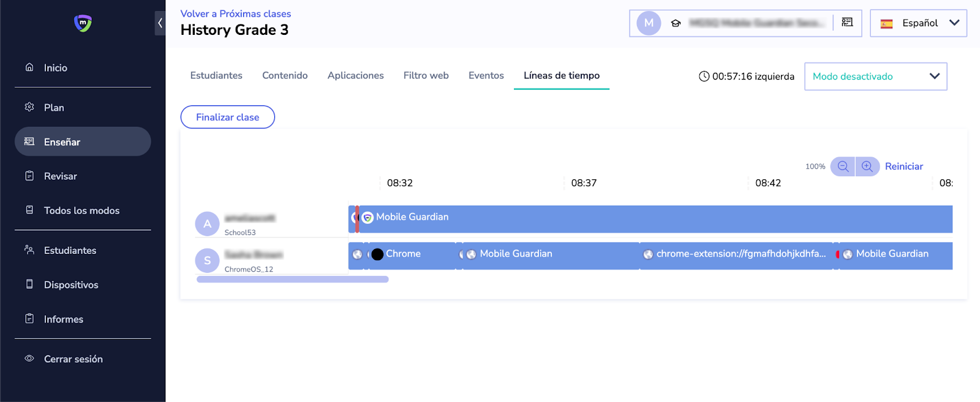
Task: Open Informes in the sidebar
Action: coord(64,319)
